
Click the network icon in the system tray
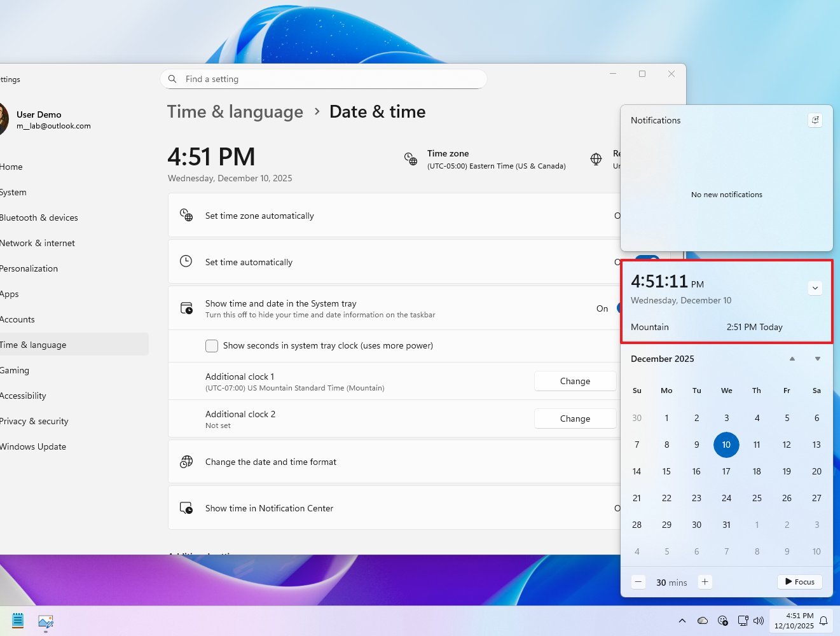pyautogui.click(x=743, y=621)
